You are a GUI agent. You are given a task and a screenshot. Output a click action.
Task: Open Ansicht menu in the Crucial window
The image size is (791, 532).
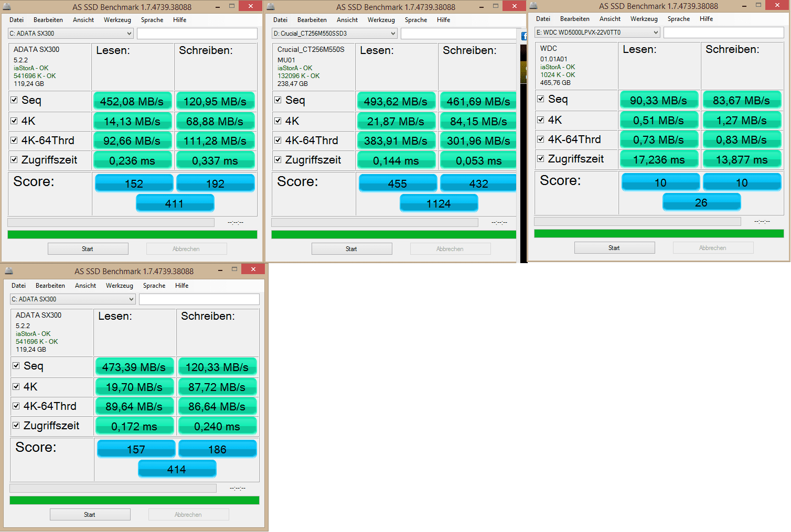click(x=347, y=20)
